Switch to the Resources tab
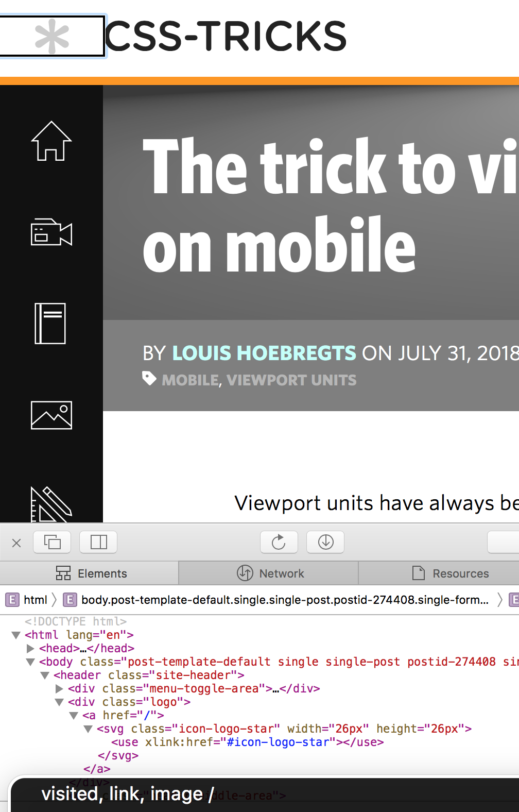 click(x=439, y=573)
